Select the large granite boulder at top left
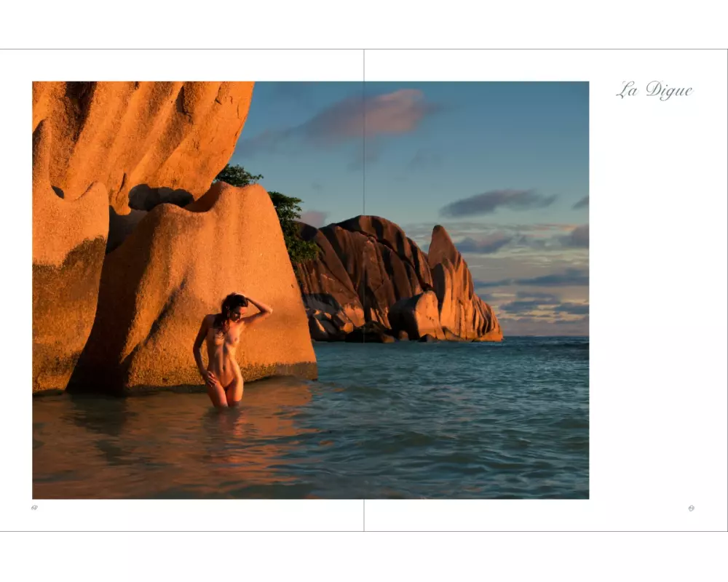 tap(138, 131)
